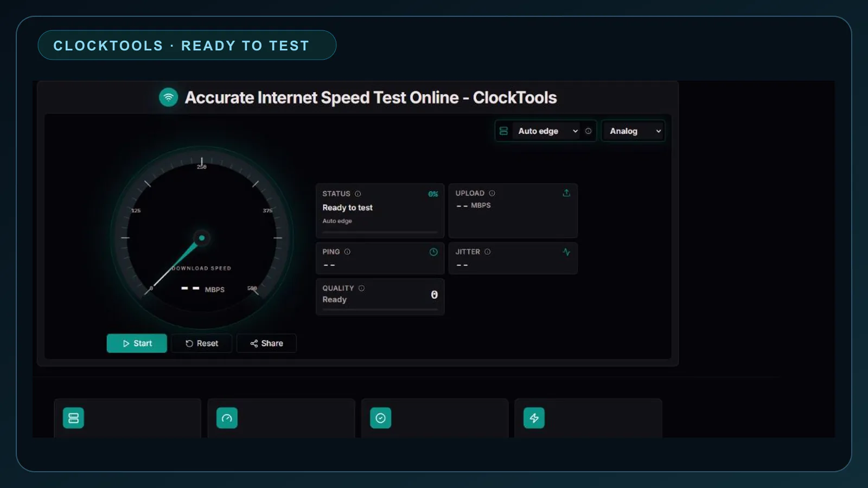Click the quality progress bar under Ready
This screenshot has height=488, width=868.
click(380, 310)
